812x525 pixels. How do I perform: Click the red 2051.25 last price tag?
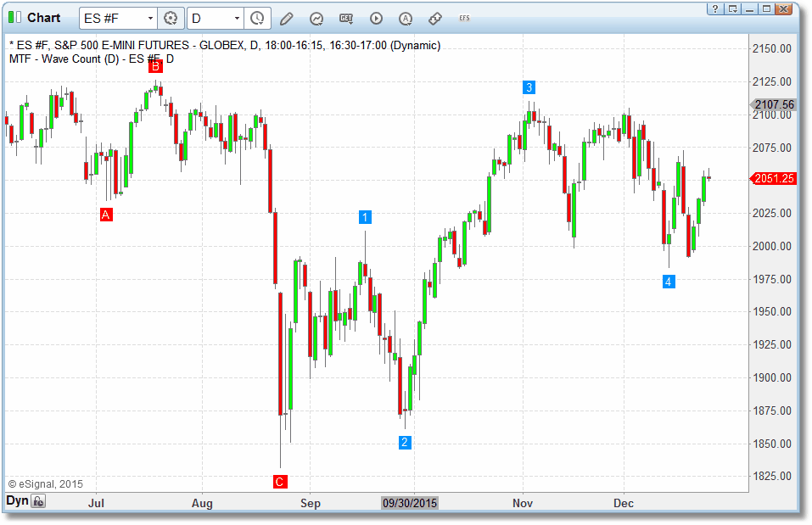tap(774, 179)
